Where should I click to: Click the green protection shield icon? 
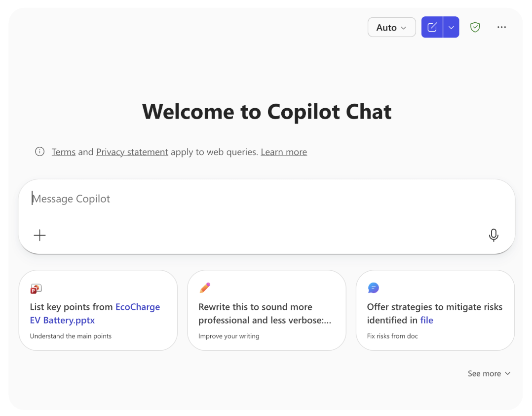[475, 27]
